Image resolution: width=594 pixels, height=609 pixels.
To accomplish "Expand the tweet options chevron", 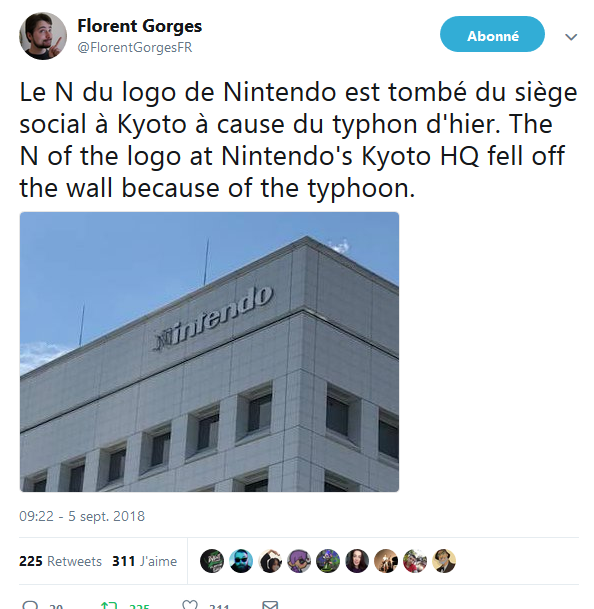I will (x=571, y=37).
